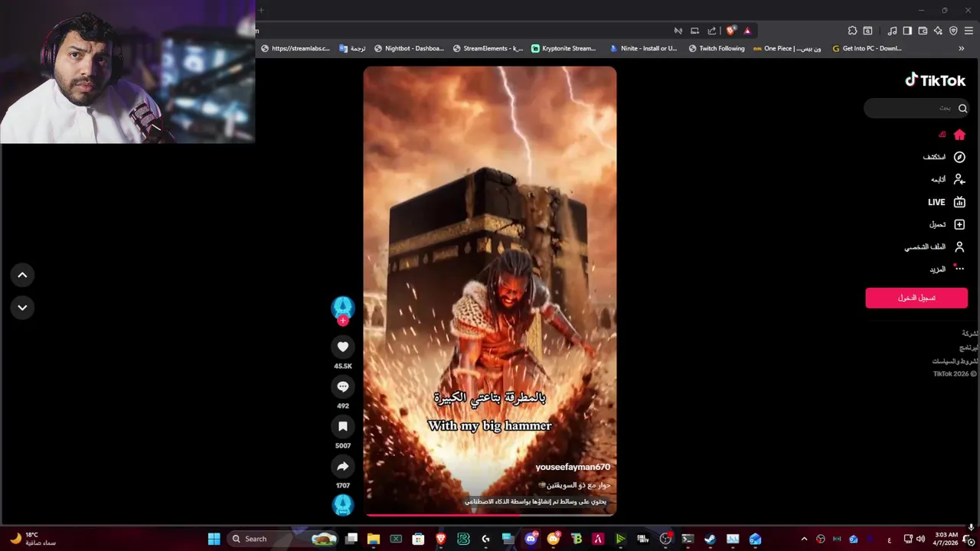This screenshot has height=551, width=980.
Task: Open Get Into PC bookmark
Action: 867,48
